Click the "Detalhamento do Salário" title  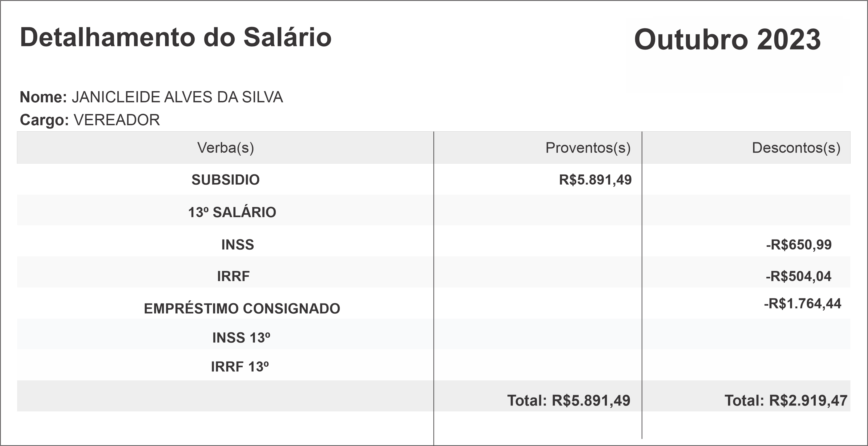coord(175,37)
